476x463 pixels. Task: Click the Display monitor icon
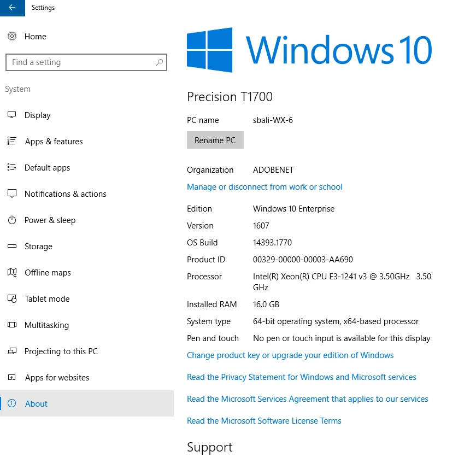coord(12,115)
